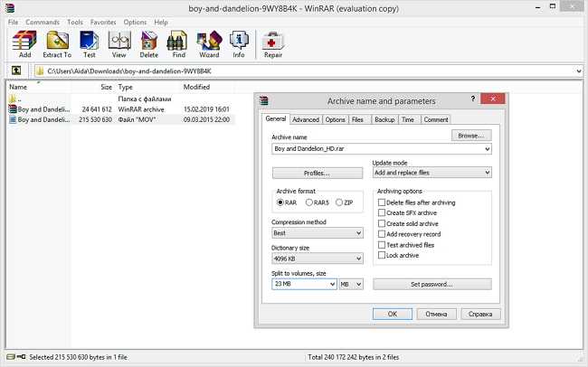Screen dimensions: 588x367
Task: Expand the Archive name dropdown
Action: [487, 149]
